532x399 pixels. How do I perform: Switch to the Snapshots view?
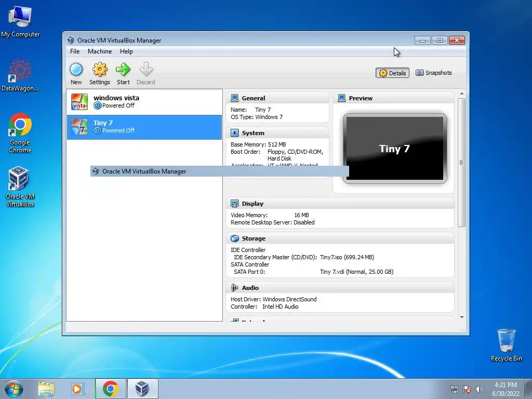434,73
